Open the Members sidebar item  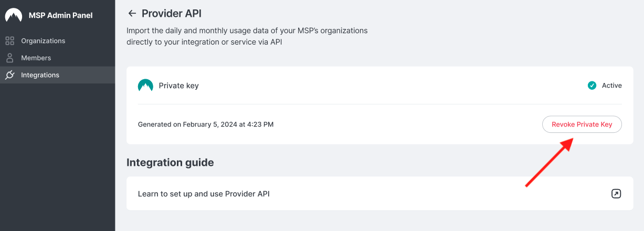point(58,58)
